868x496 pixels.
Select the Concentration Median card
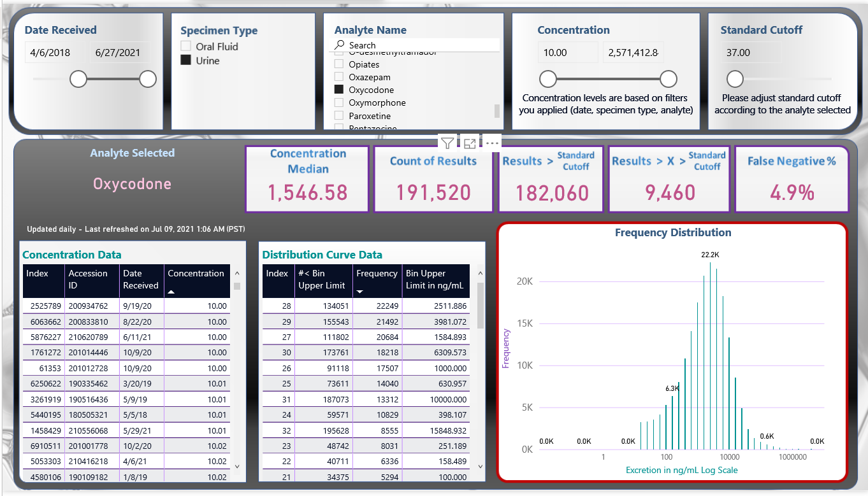point(308,179)
